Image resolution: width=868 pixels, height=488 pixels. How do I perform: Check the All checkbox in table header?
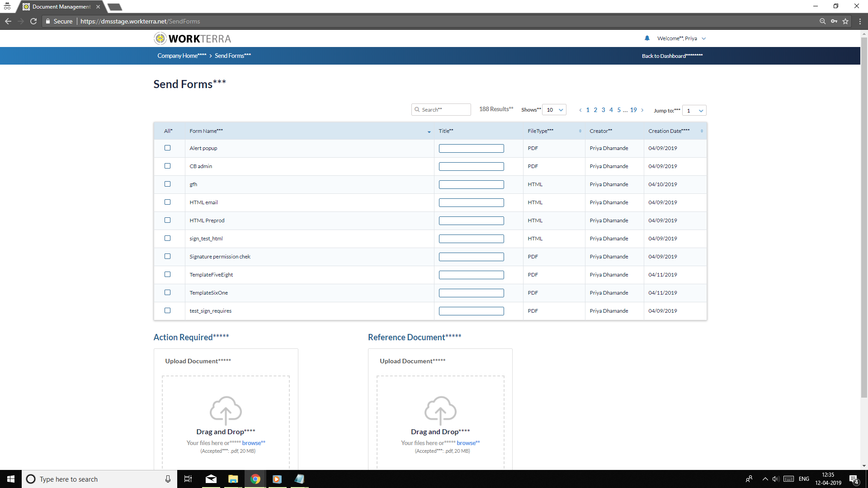point(168,131)
